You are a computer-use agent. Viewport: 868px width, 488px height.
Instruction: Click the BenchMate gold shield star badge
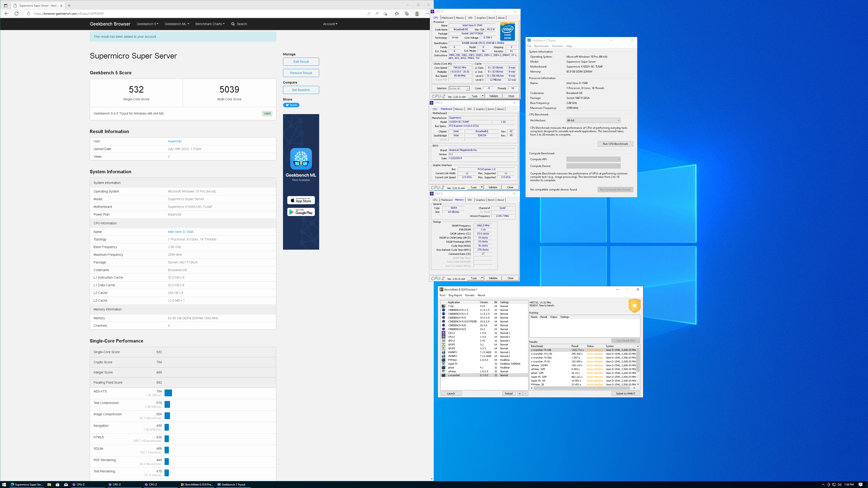pyautogui.click(x=634, y=305)
